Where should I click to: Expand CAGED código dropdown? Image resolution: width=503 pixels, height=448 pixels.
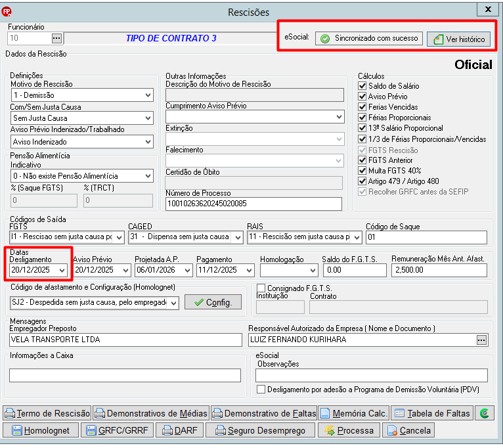coord(238,238)
